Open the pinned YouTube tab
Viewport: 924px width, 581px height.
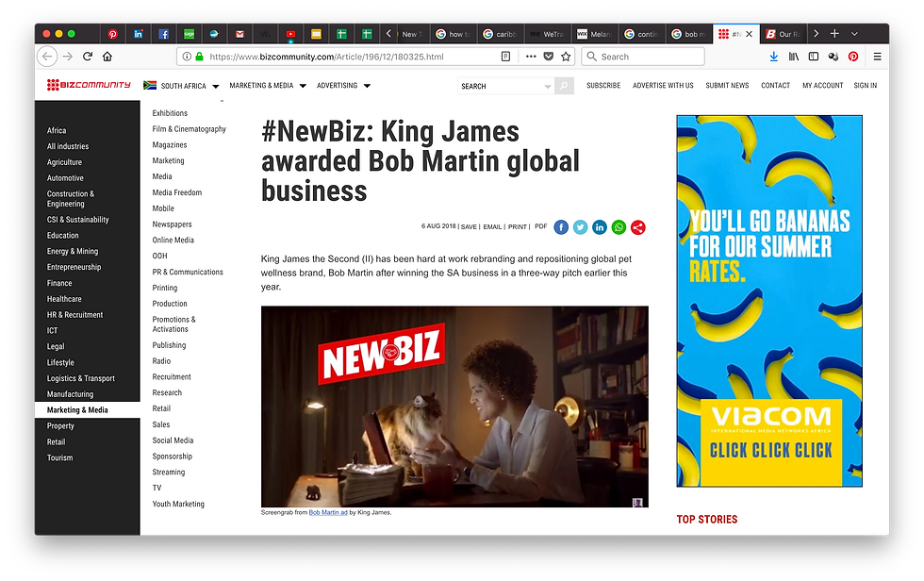(290, 34)
